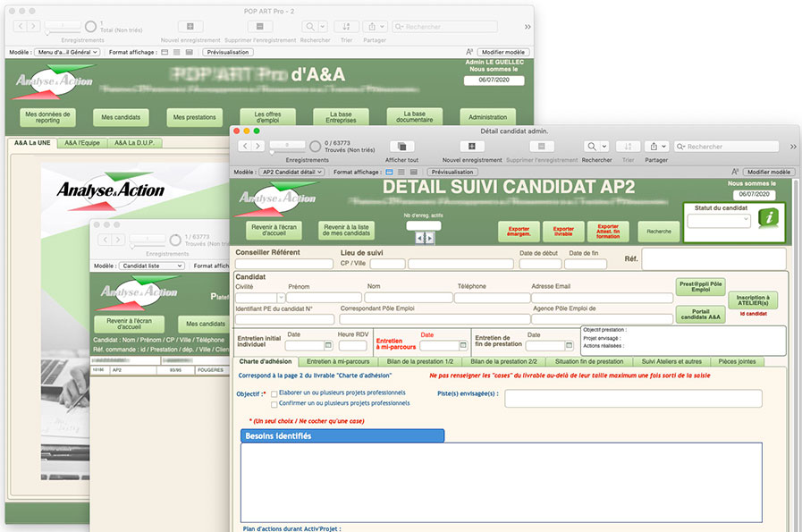
Task: Open calendar for Entretien initial individuel date
Action: pyautogui.click(x=328, y=346)
